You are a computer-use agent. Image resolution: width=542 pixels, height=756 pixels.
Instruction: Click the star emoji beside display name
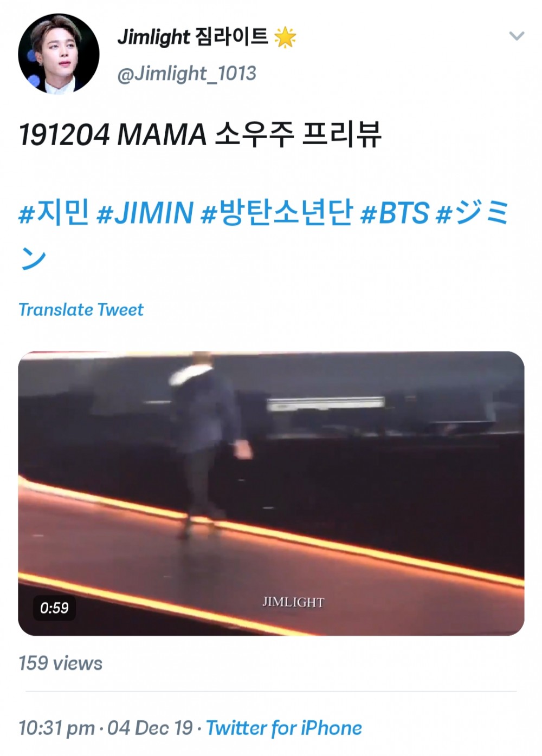pos(285,37)
